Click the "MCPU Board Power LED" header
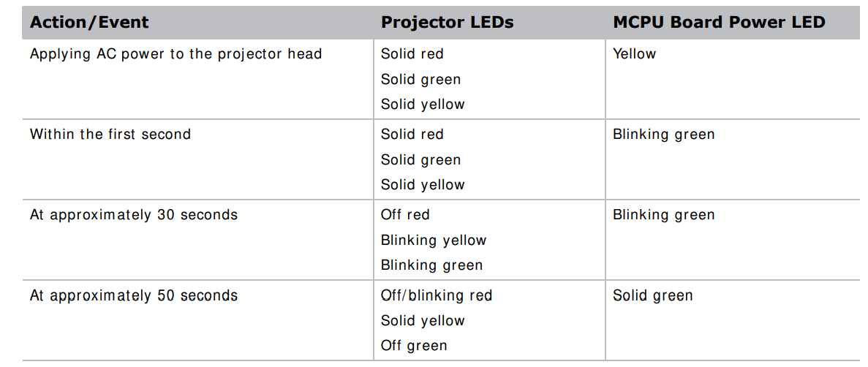The image size is (868, 367). point(719,23)
